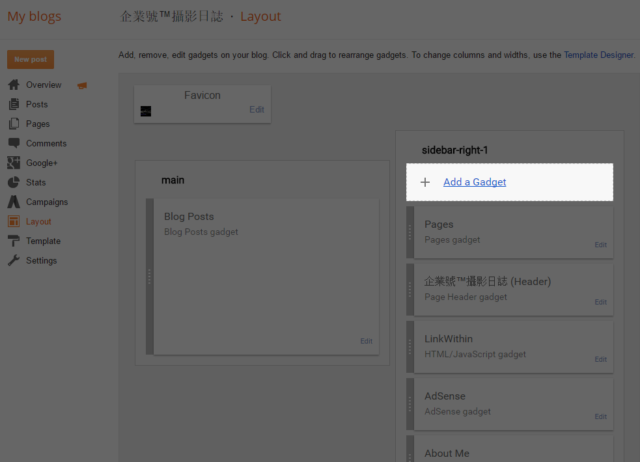Click the 'main' section label
Image resolution: width=640 pixels, height=462 pixels.
tap(173, 180)
